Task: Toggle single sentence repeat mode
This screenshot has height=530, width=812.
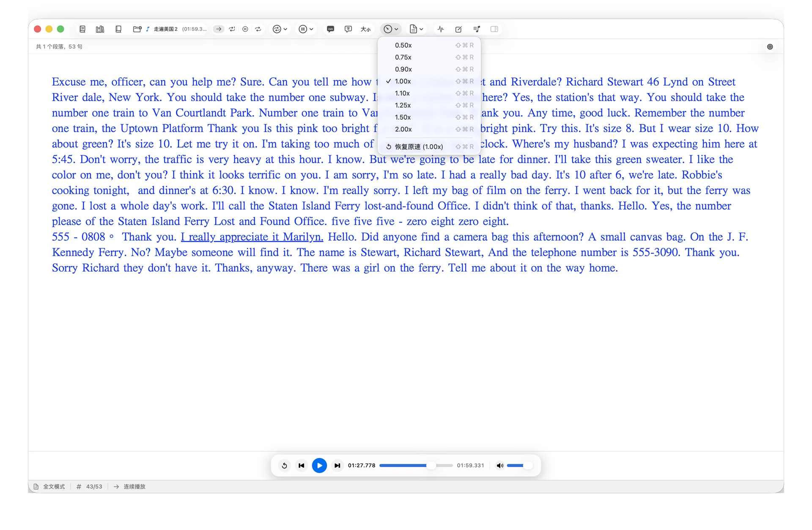Action: (232, 29)
